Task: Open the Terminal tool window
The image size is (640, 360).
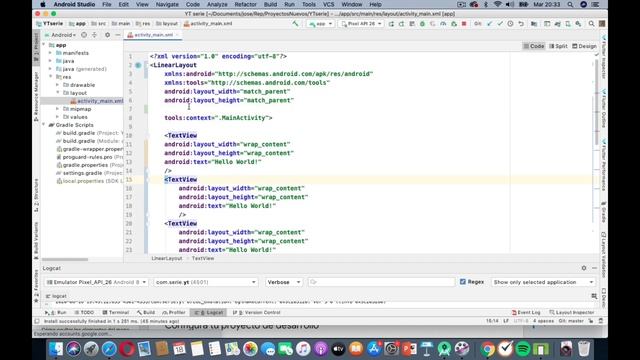Action: (116, 312)
